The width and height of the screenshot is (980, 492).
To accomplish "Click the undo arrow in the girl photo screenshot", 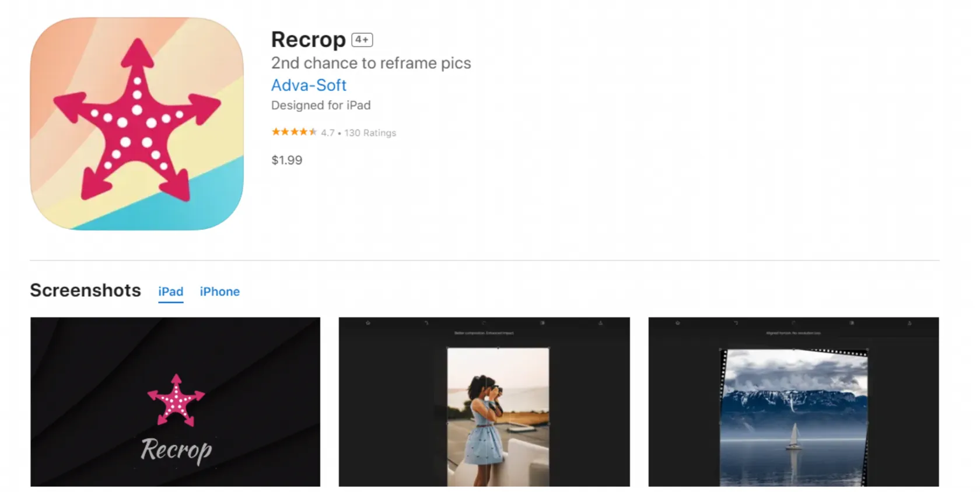I will click(x=426, y=323).
